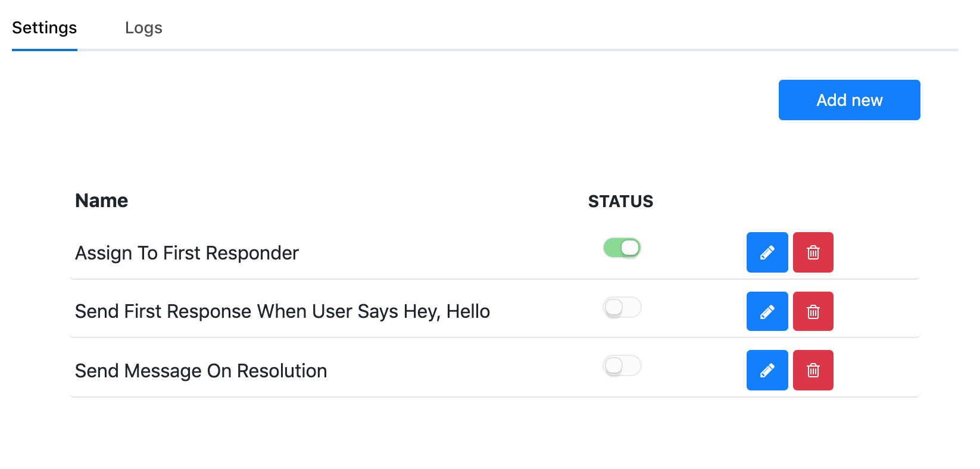This screenshot has height=469, width=980.
Task: Click the pencil icon beside the green toggle
Action: (x=767, y=252)
